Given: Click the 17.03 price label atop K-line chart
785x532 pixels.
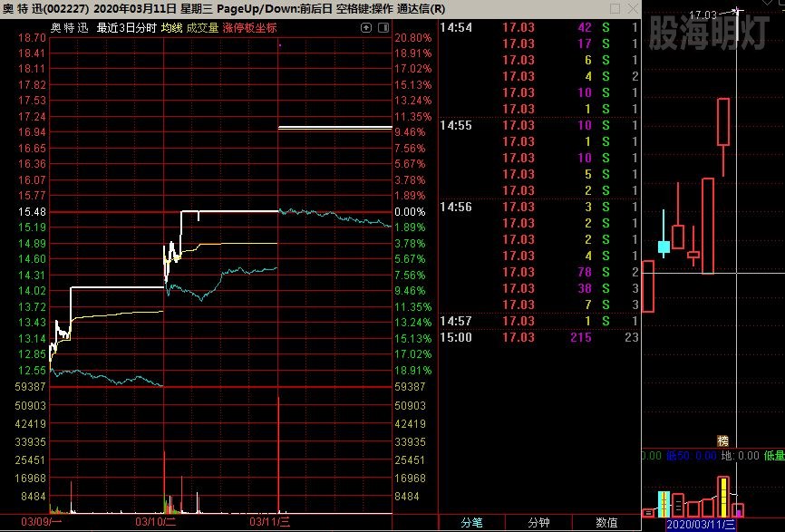Looking at the screenshot, I should pyautogui.click(x=703, y=15).
